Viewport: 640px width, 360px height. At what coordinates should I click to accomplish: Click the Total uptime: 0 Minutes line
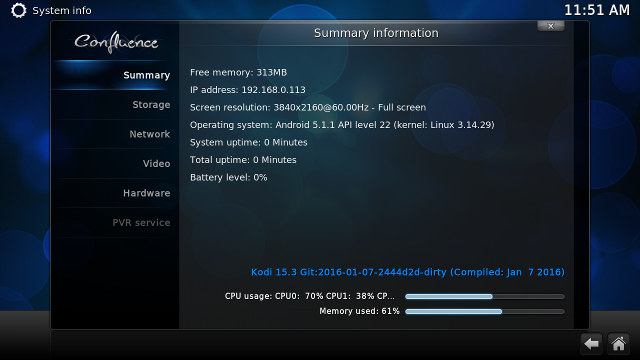(x=243, y=160)
